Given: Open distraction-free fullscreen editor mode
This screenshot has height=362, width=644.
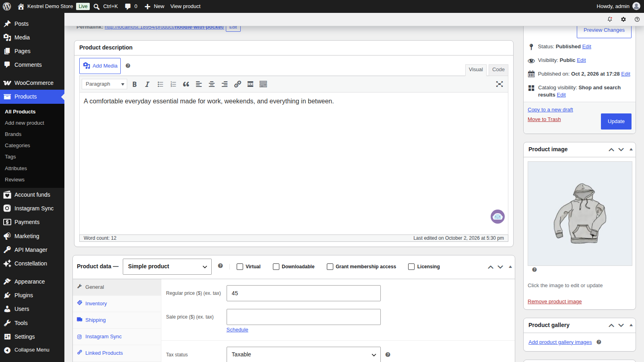Looking at the screenshot, I should coord(500,84).
